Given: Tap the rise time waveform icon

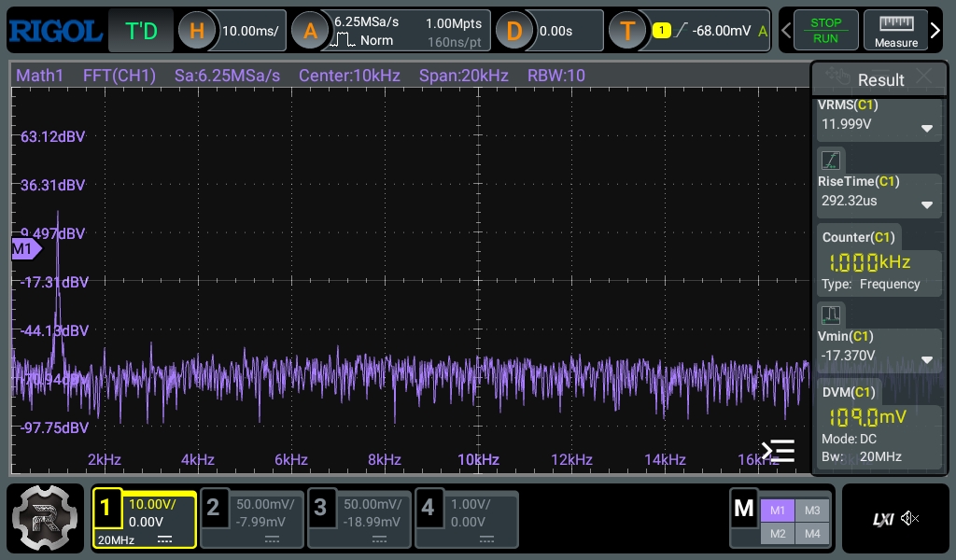Looking at the screenshot, I should click(831, 161).
